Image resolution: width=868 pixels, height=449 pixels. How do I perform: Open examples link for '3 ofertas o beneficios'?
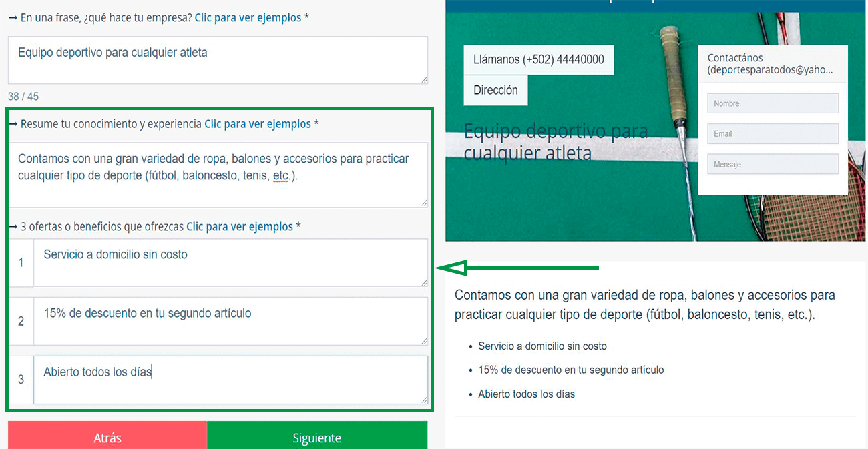[x=239, y=227]
